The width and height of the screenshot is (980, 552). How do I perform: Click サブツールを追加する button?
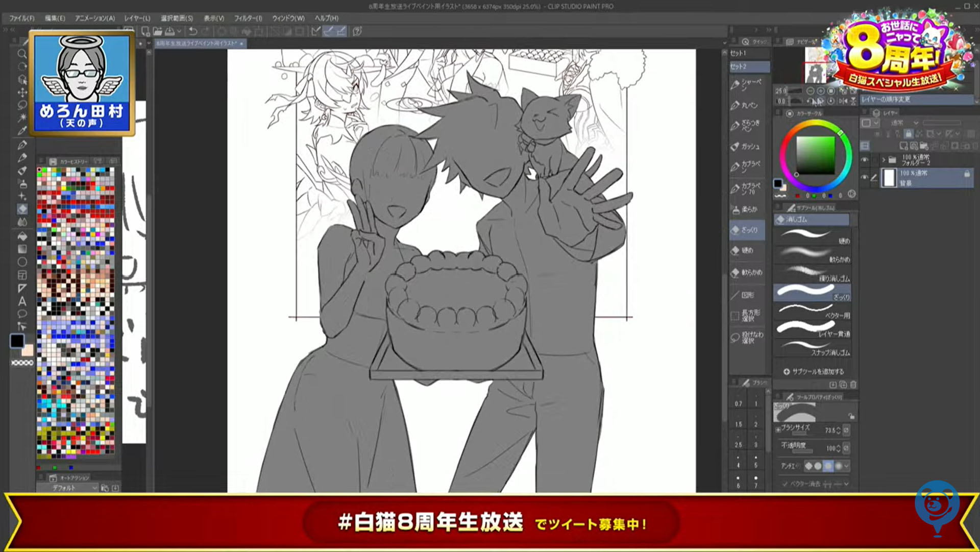click(814, 372)
